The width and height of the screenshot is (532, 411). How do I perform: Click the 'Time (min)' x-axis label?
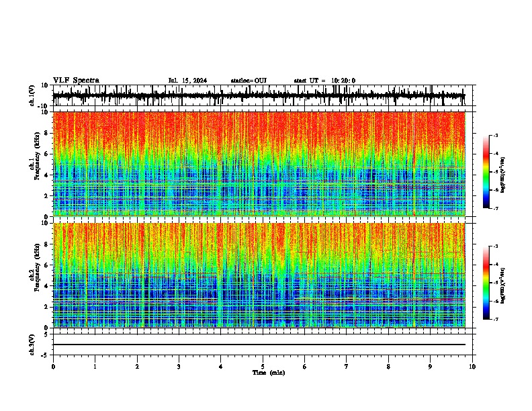(x=269, y=373)
